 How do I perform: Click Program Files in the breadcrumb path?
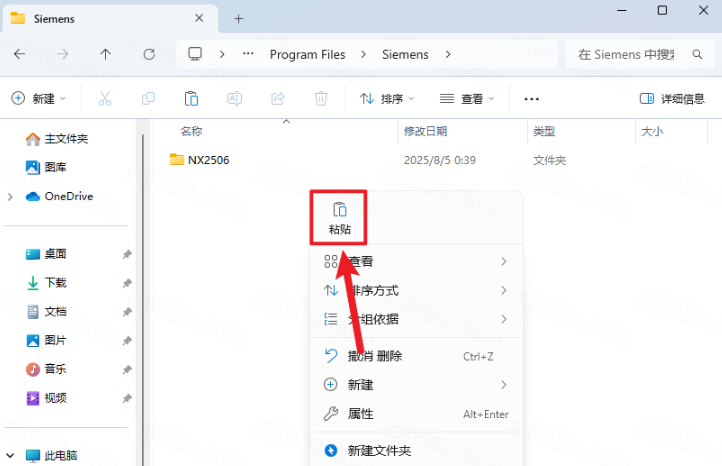point(307,54)
